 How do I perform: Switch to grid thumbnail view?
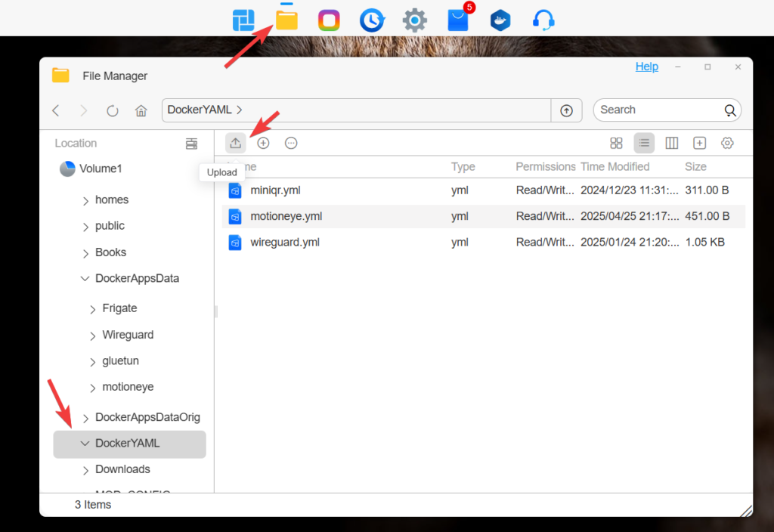(616, 143)
